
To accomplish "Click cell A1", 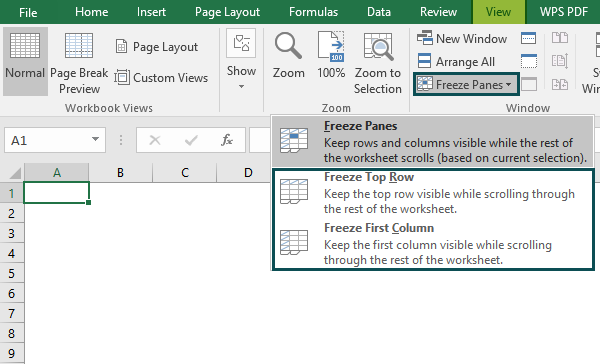I will [x=57, y=193].
